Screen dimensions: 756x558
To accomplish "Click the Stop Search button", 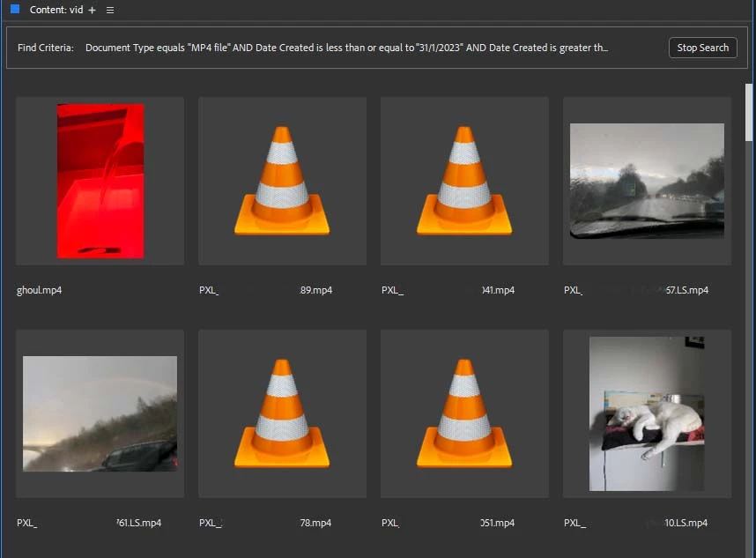I will [702, 48].
